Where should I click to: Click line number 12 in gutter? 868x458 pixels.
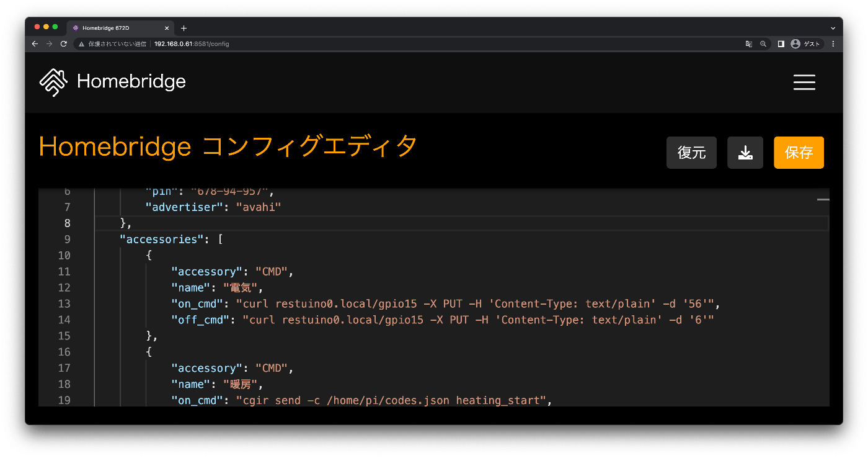(64, 288)
